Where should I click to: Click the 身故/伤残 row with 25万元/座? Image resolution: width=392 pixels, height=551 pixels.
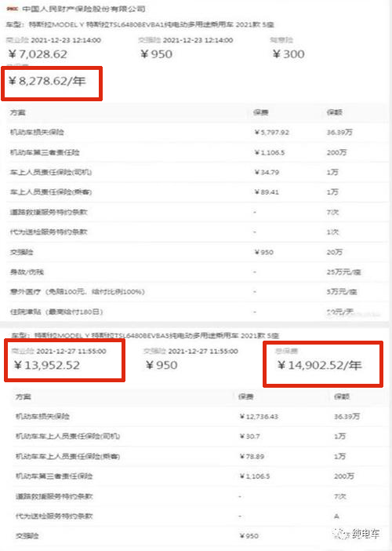point(197,272)
